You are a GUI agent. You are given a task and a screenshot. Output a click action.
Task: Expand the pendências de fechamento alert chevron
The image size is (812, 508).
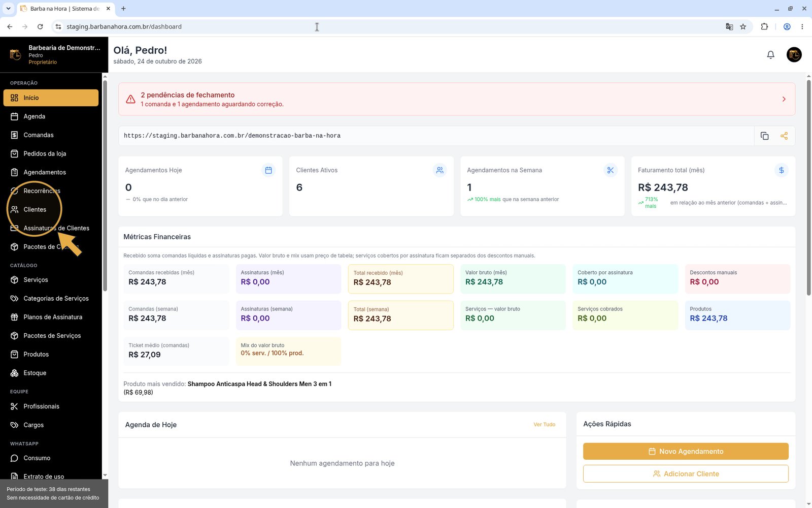(784, 99)
